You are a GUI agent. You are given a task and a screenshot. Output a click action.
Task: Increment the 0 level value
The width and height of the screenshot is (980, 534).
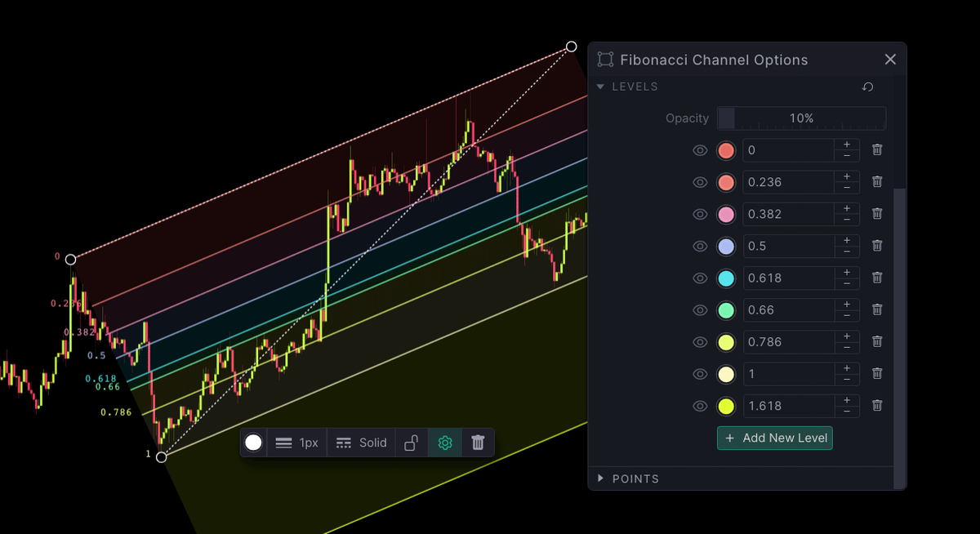pos(847,145)
